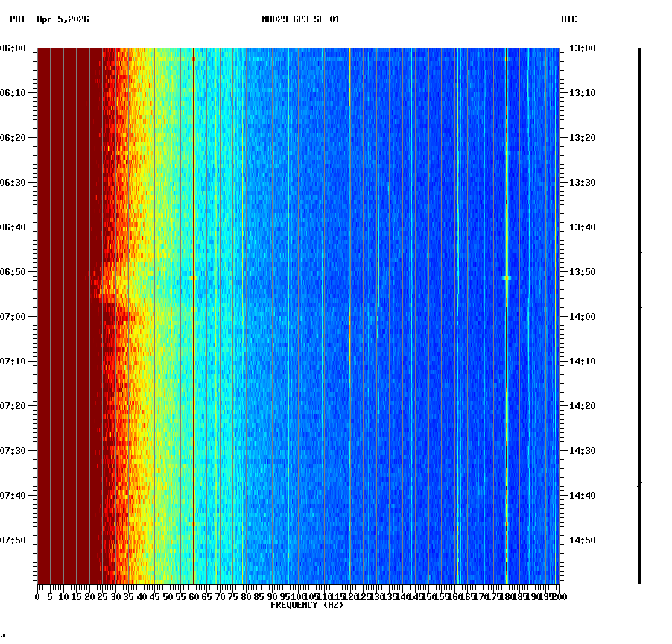Click the spectrogram center region

point(298,317)
